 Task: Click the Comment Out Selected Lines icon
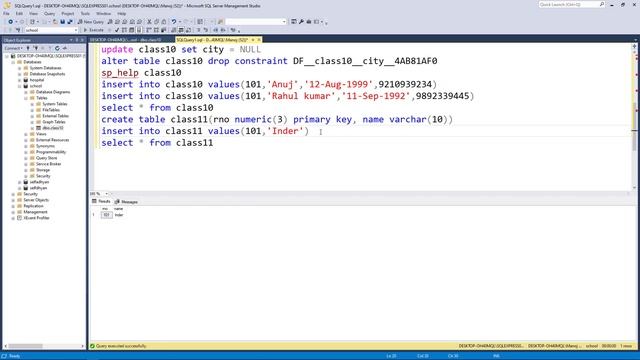(x=199, y=30)
